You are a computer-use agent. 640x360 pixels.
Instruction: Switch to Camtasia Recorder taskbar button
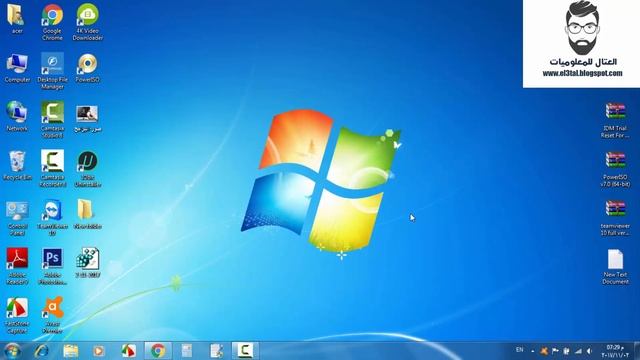click(244, 351)
